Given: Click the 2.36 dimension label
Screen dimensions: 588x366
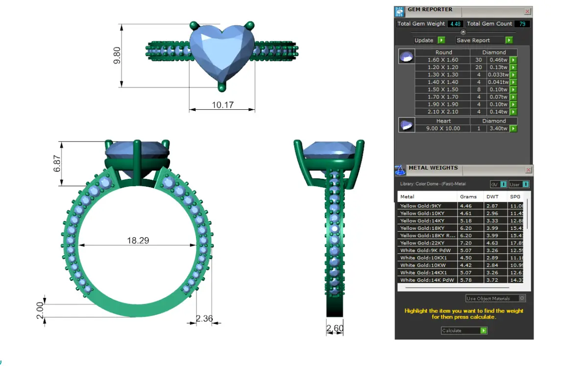Looking at the screenshot, I should coord(204,318).
